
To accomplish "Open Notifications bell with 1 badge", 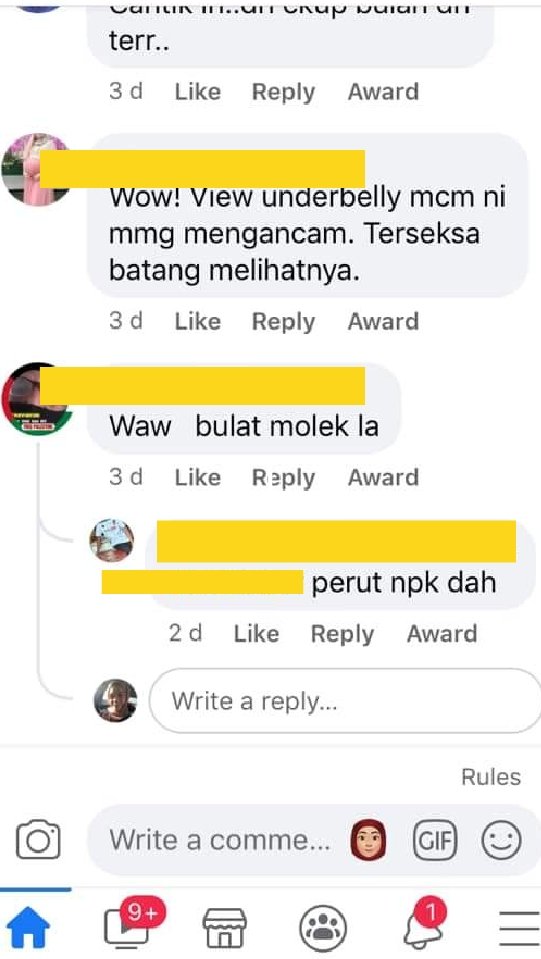I will (423, 924).
